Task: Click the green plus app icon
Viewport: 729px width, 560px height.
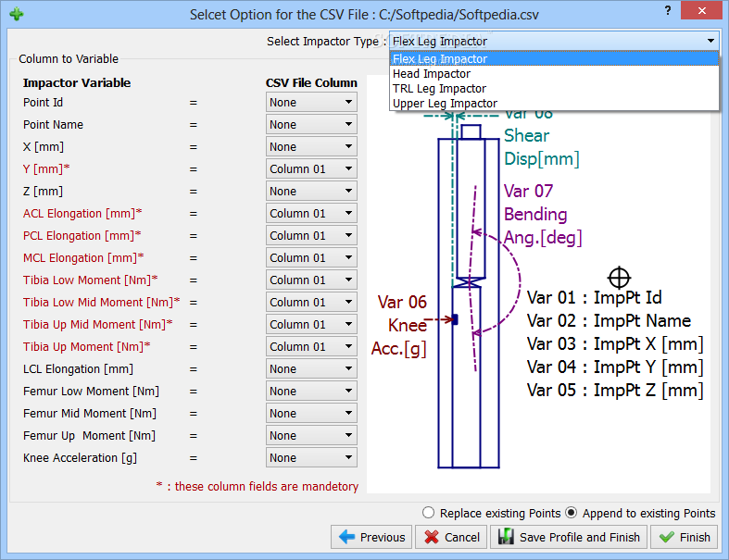Action: [x=17, y=14]
